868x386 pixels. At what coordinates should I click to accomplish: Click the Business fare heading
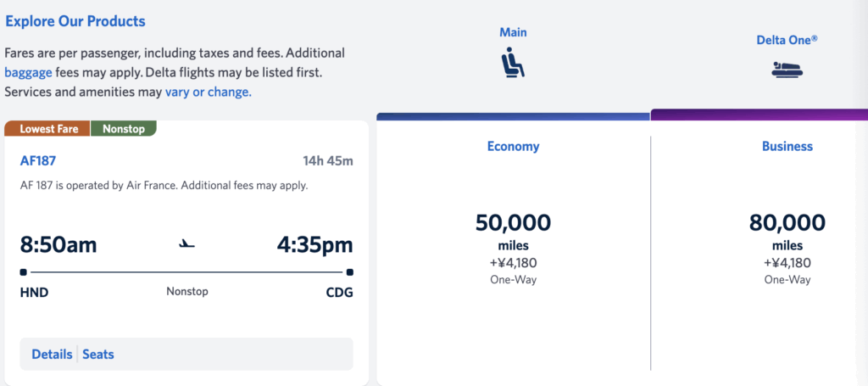pyautogui.click(x=787, y=146)
